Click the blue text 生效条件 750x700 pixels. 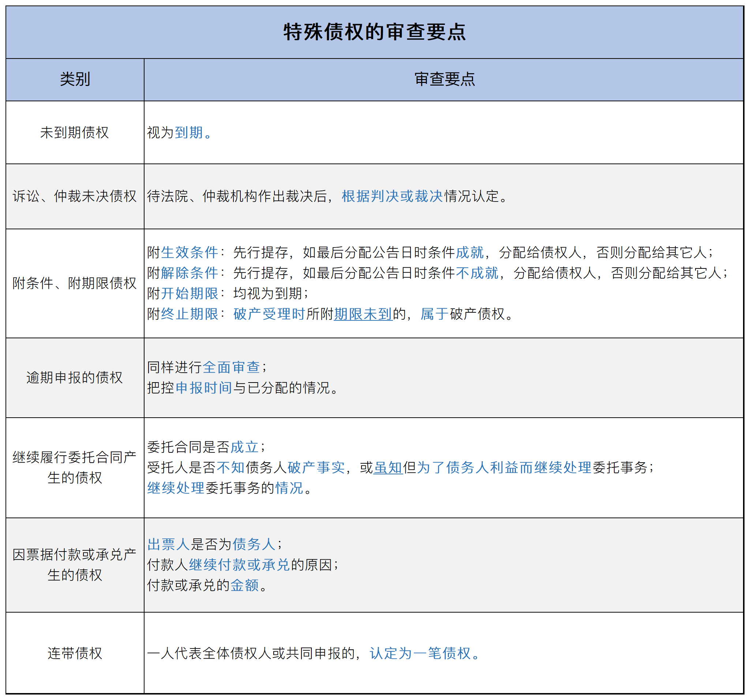[190, 251]
